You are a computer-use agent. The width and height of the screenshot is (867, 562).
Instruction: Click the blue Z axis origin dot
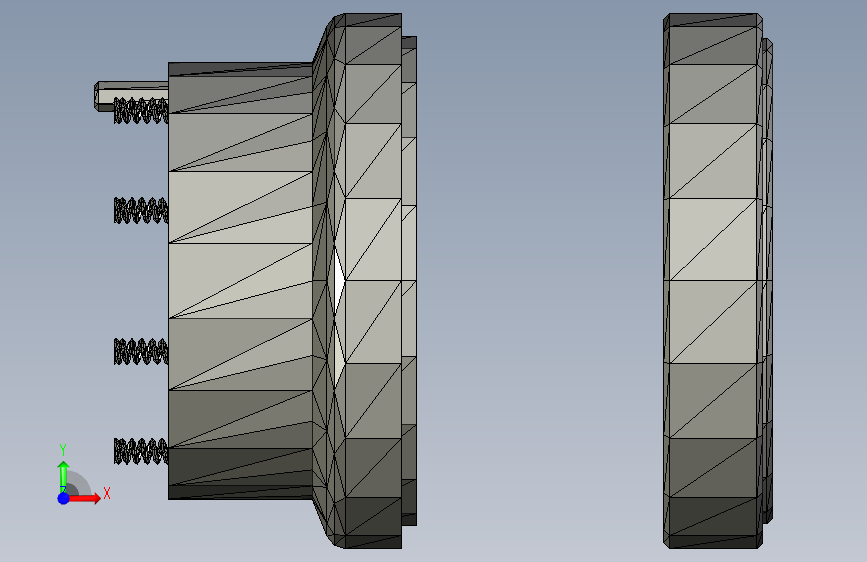pyautogui.click(x=63, y=498)
